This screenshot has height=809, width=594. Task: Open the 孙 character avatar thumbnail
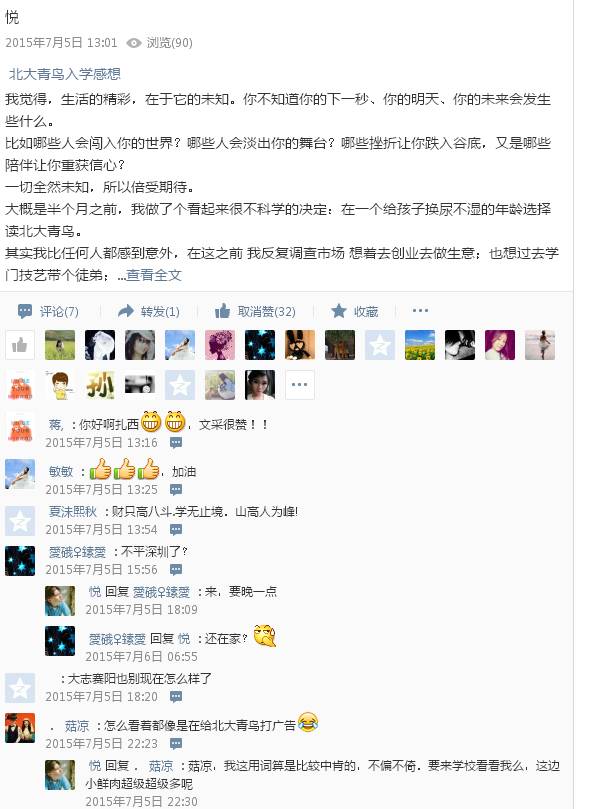point(100,385)
